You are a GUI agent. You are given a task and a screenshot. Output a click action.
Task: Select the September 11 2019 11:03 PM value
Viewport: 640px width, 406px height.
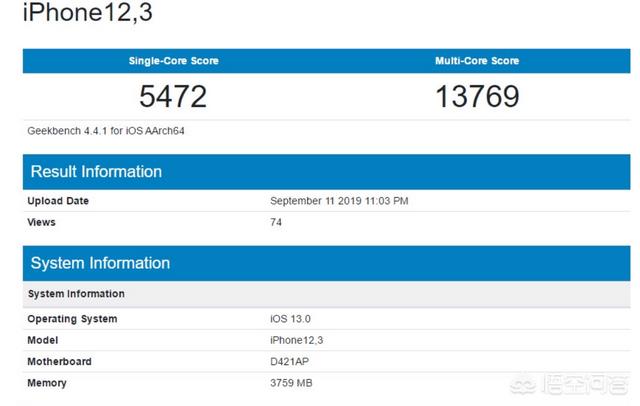click(x=339, y=201)
